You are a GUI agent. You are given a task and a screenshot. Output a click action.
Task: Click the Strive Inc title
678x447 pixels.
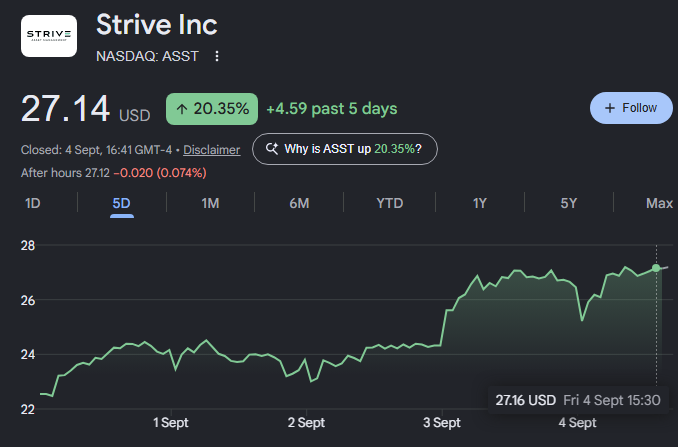(x=157, y=25)
